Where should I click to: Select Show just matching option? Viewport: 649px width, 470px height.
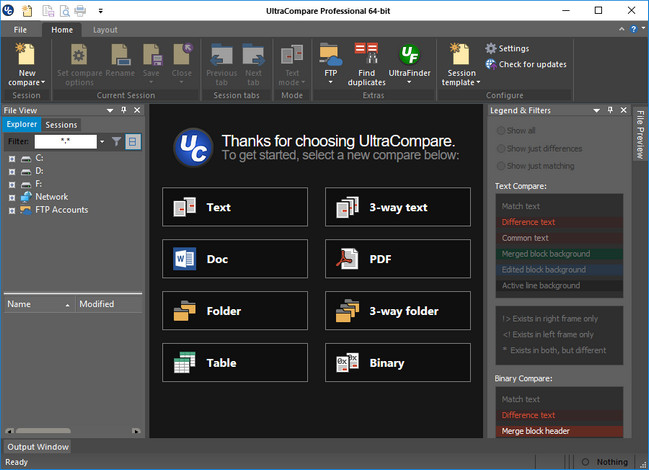point(500,166)
